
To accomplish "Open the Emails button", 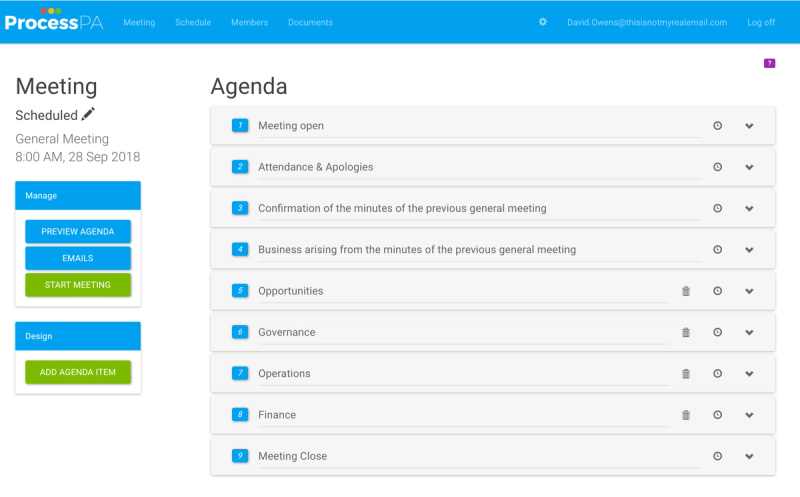I will tap(78, 258).
